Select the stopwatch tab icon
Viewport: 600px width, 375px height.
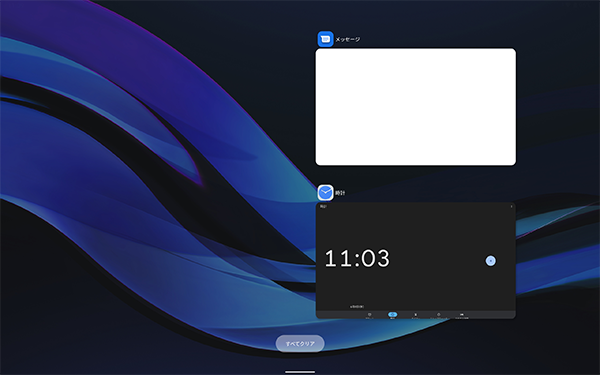[439, 315]
